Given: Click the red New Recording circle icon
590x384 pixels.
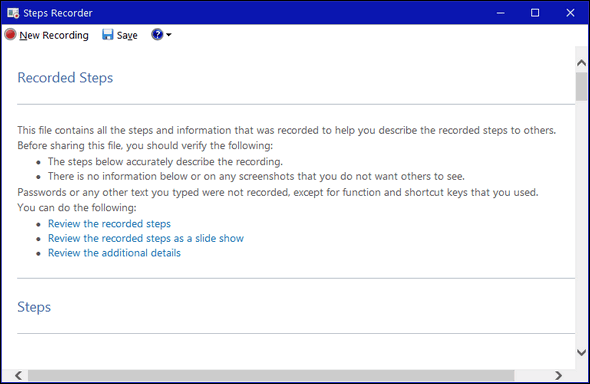Looking at the screenshot, I should click(11, 35).
